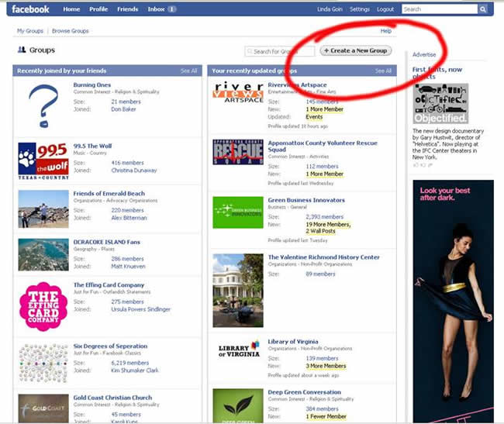Open the Ocracoke Island aerial photo

pos(43,255)
